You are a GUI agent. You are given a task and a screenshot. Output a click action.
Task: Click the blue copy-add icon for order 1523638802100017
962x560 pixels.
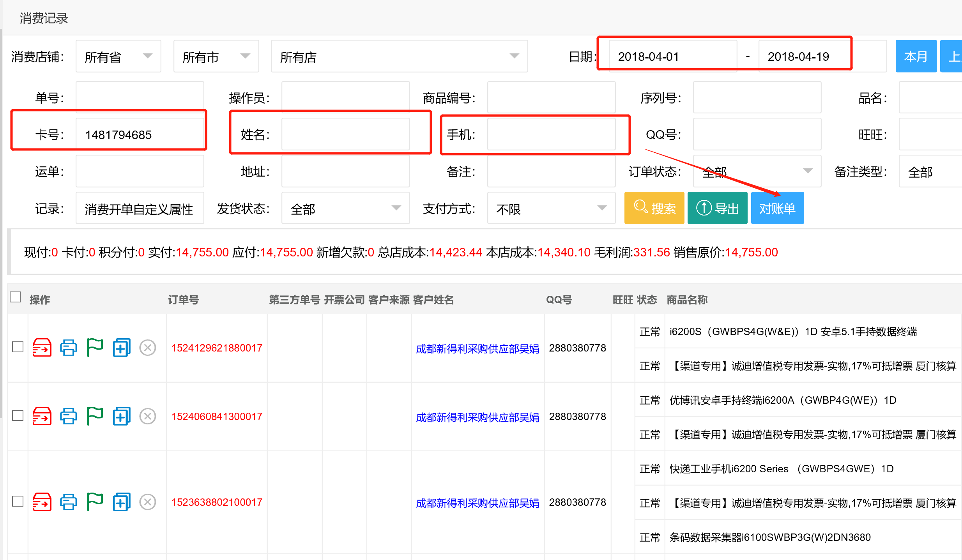coord(122,502)
